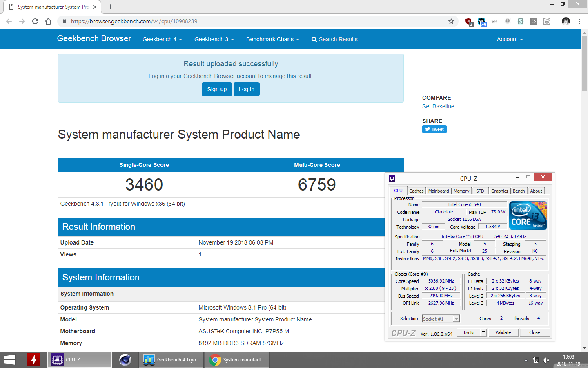Click the browser address bar URL

[134, 21]
